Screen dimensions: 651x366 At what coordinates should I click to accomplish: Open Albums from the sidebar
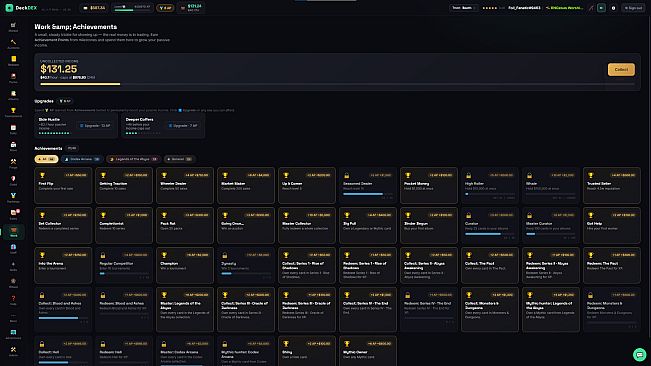pos(13,95)
